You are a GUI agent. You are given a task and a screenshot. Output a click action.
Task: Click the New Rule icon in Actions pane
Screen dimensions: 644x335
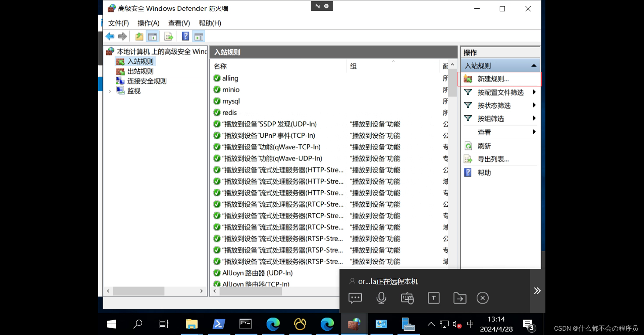click(468, 79)
